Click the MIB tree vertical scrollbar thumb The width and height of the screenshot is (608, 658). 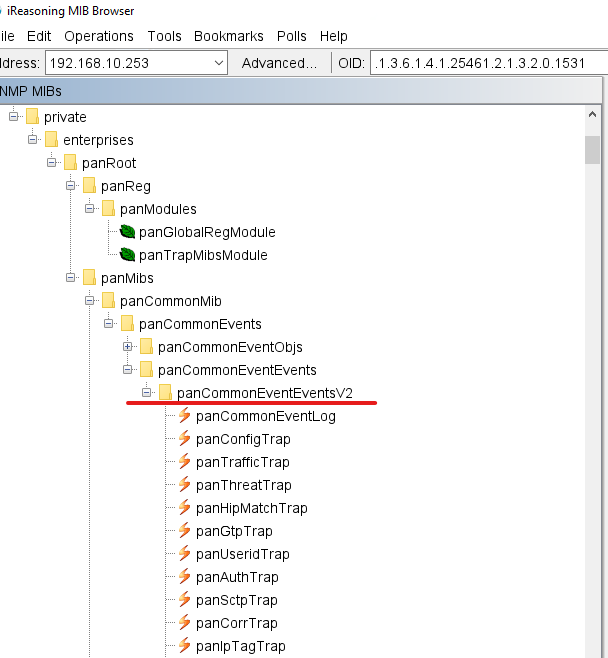[592, 150]
